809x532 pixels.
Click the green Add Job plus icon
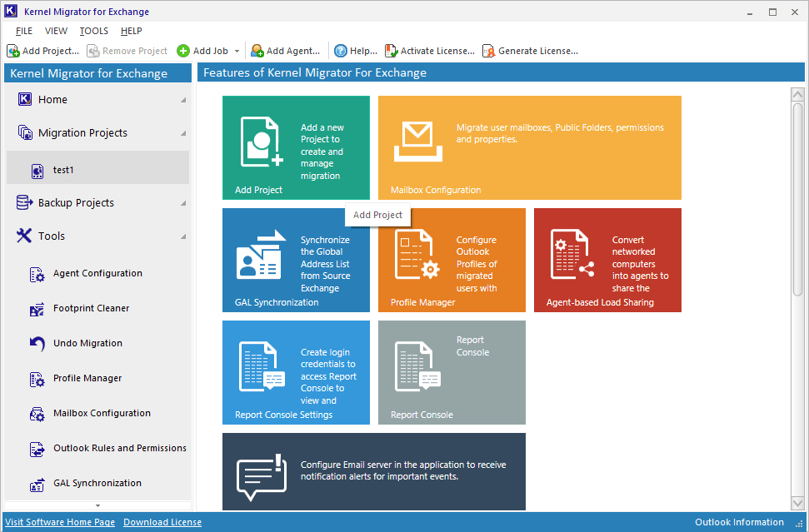[x=183, y=51]
